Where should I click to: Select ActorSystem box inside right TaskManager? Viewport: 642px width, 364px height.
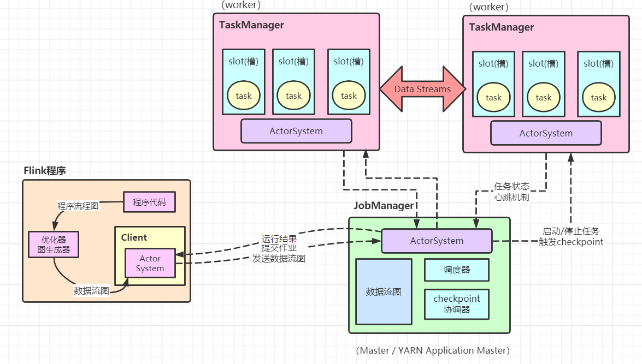tap(546, 133)
